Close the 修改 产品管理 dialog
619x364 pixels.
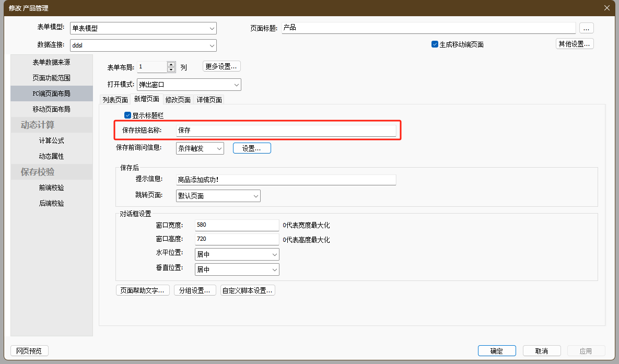click(x=606, y=8)
